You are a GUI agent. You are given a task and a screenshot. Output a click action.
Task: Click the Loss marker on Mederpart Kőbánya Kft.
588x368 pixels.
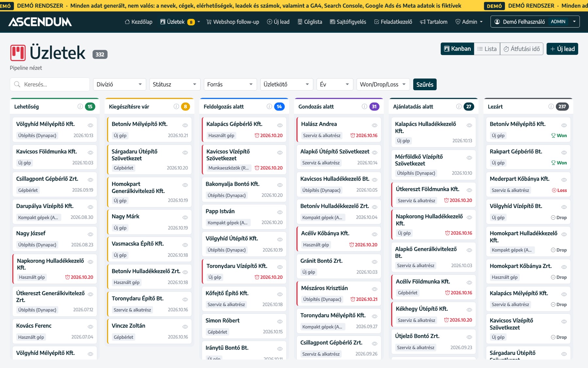click(x=559, y=190)
